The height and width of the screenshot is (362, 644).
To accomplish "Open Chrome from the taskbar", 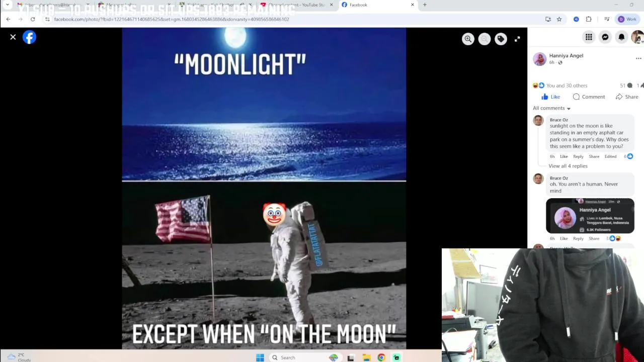I will 381,357.
